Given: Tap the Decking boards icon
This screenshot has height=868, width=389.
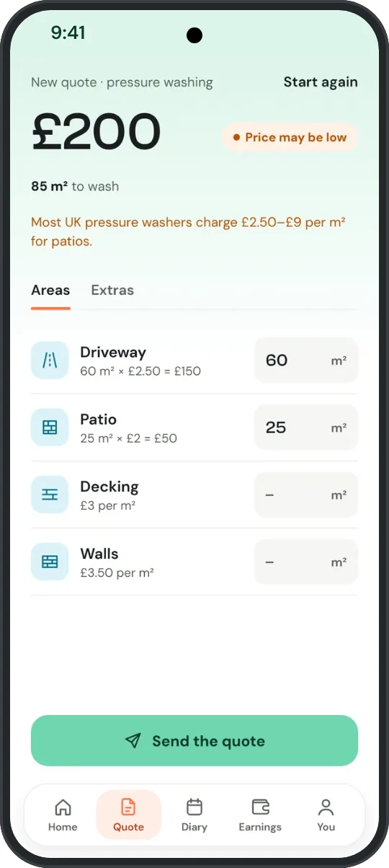Looking at the screenshot, I should tap(50, 495).
